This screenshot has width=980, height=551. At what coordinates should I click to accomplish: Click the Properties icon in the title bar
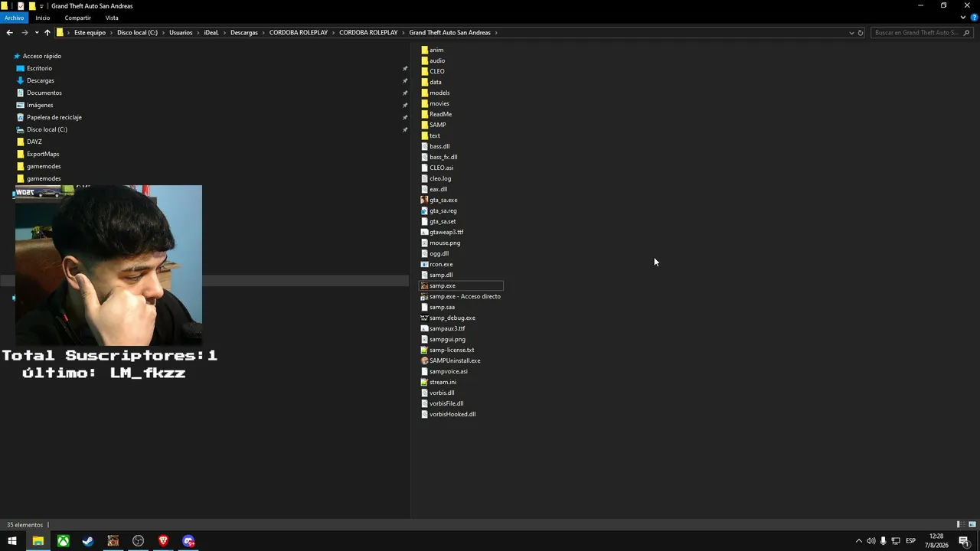coord(21,6)
